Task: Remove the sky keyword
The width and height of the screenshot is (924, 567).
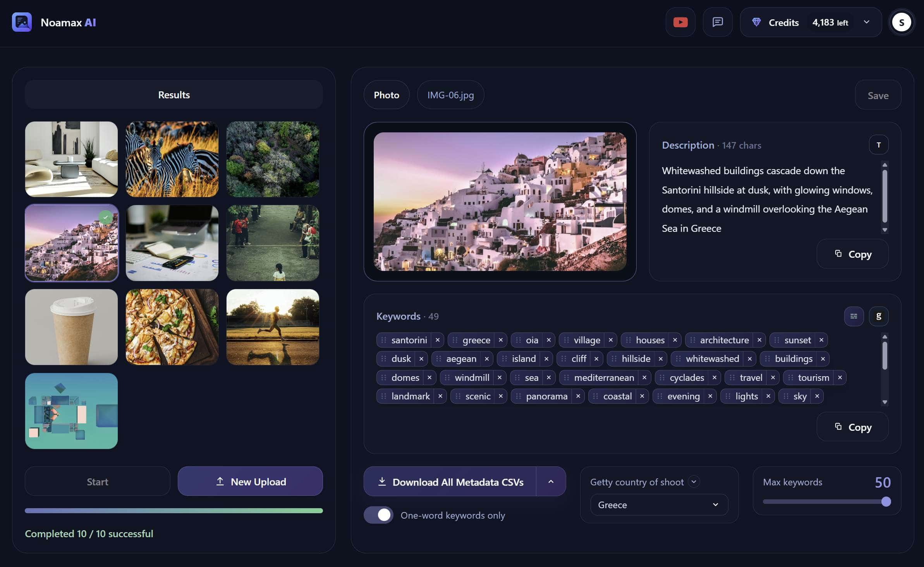Action: pos(817,396)
